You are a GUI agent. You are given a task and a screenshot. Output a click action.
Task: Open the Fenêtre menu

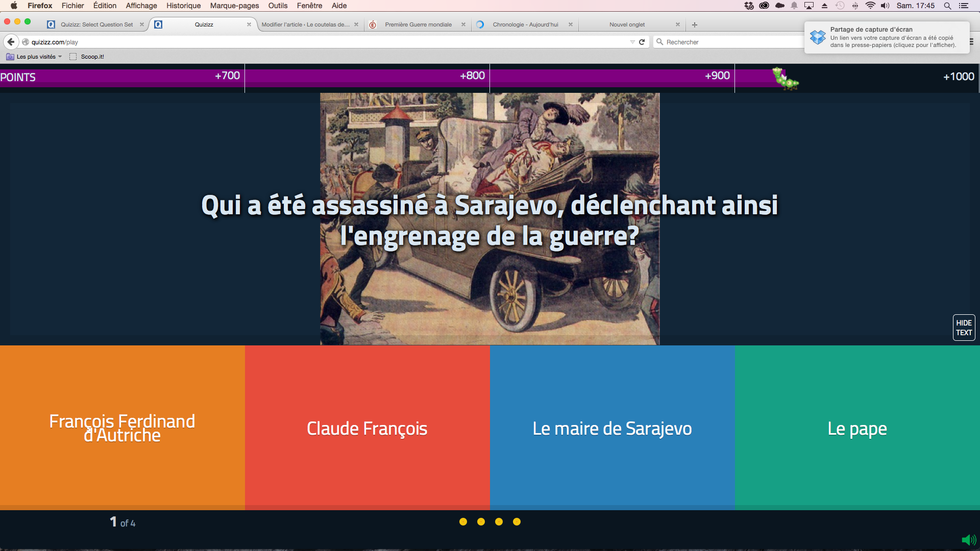(310, 6)
